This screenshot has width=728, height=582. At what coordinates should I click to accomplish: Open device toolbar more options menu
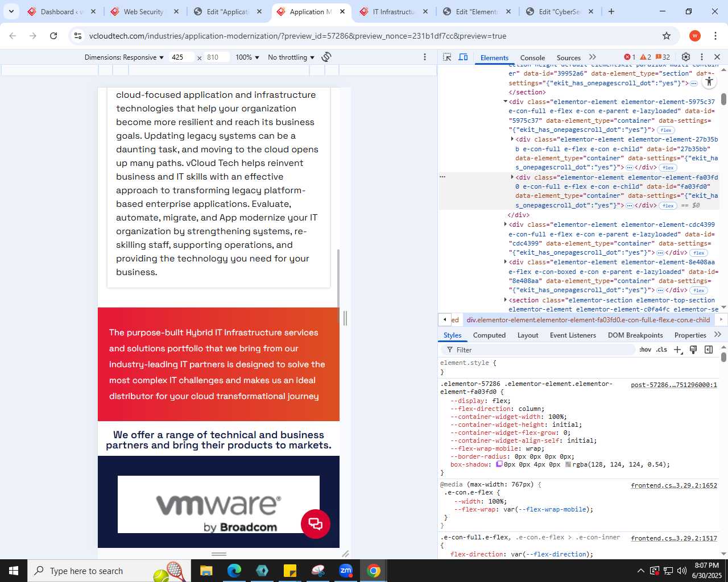coord(425,57)
